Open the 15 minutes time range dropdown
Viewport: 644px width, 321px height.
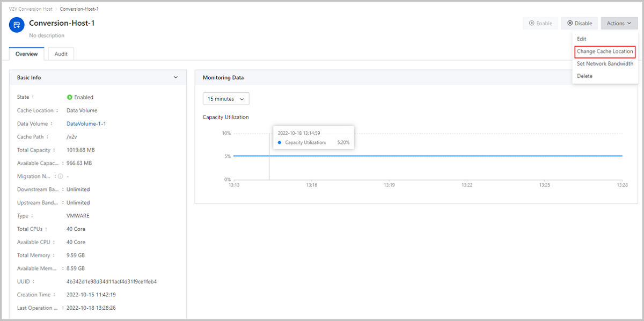click(x=226, y=99)
